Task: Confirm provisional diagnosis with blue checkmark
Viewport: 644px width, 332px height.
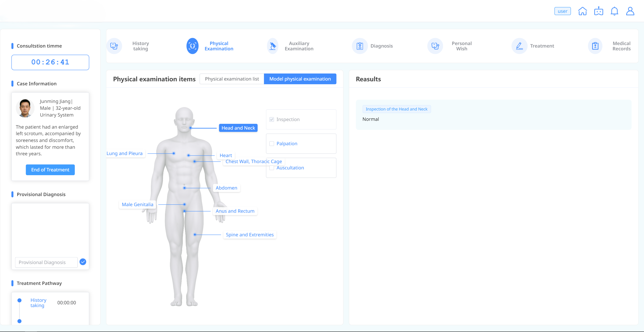Action: coord(83,262)
